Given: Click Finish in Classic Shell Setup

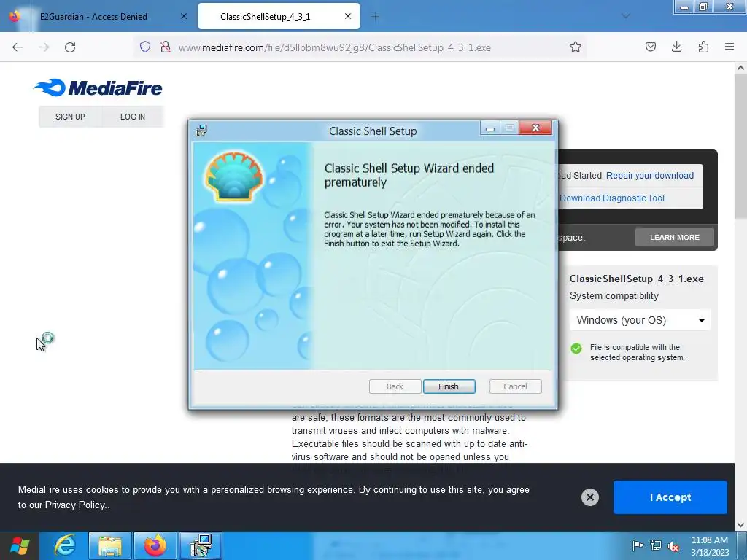Looking at the screenshot, I should (449, 386).
